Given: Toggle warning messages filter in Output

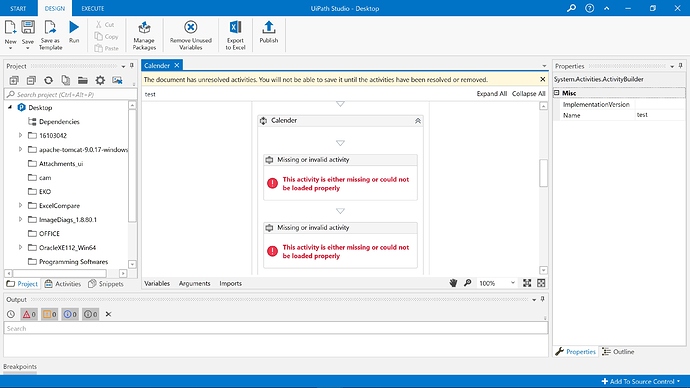Looking at the screenshot, I should pyautogui.click(x=50, y=314).
